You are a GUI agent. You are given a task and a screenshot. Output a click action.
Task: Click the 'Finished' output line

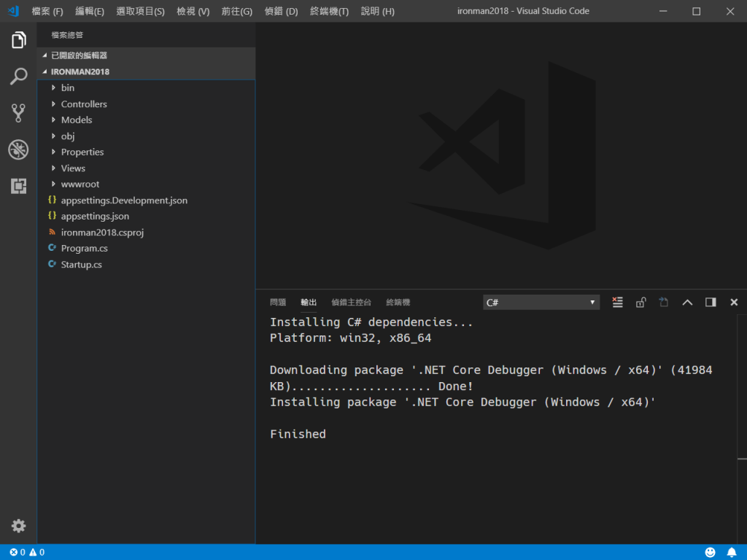298,435
